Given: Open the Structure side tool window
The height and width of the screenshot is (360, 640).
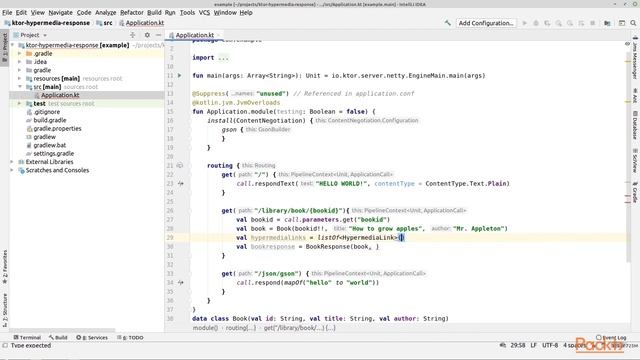Looking at the screenshot, I should (x=5, y=310).
